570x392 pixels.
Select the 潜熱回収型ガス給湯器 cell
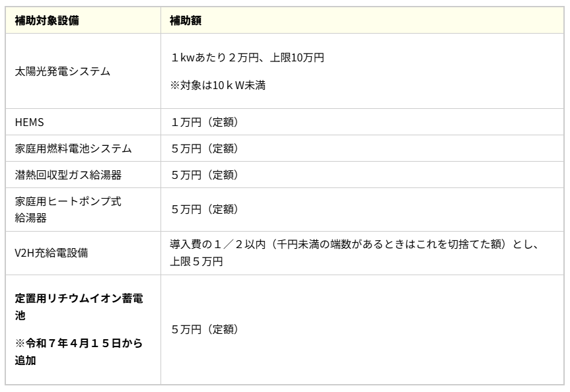(69, 176)
